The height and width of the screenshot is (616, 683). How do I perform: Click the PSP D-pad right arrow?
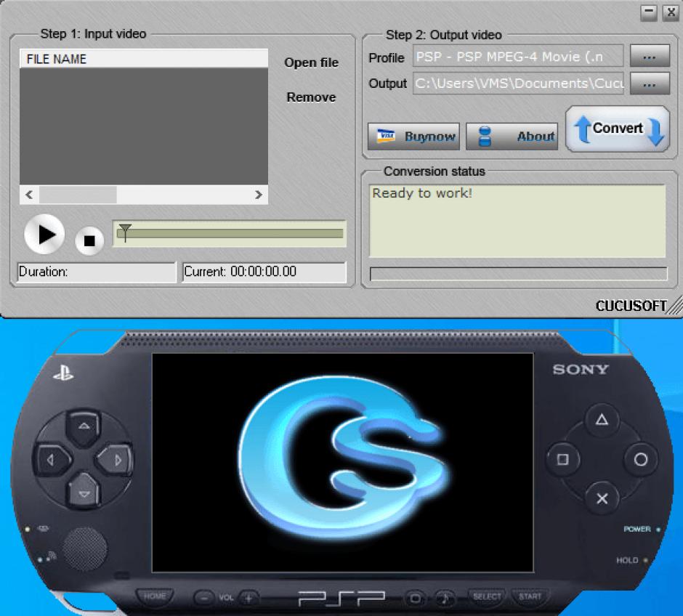pos(116,460)
